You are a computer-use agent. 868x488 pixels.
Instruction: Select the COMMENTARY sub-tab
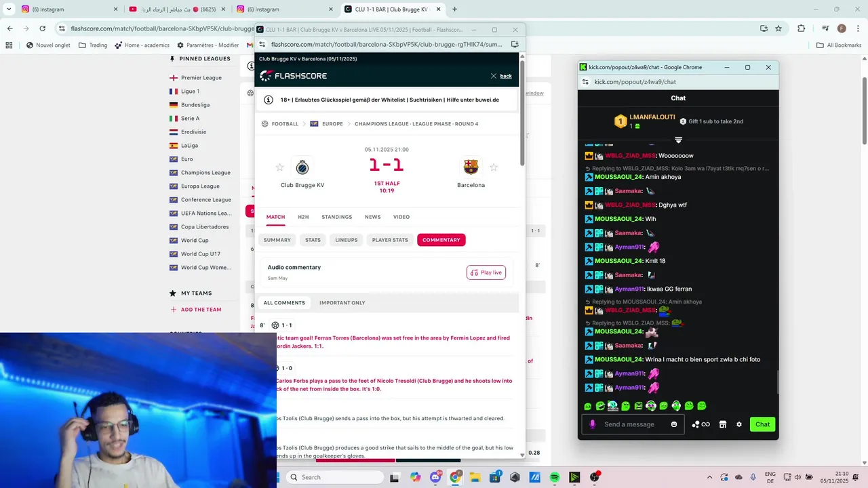pos(441,240)
